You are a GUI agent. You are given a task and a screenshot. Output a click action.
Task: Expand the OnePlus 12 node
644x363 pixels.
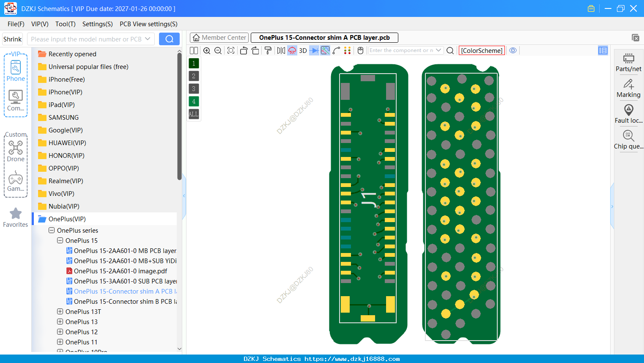[60, 332]
